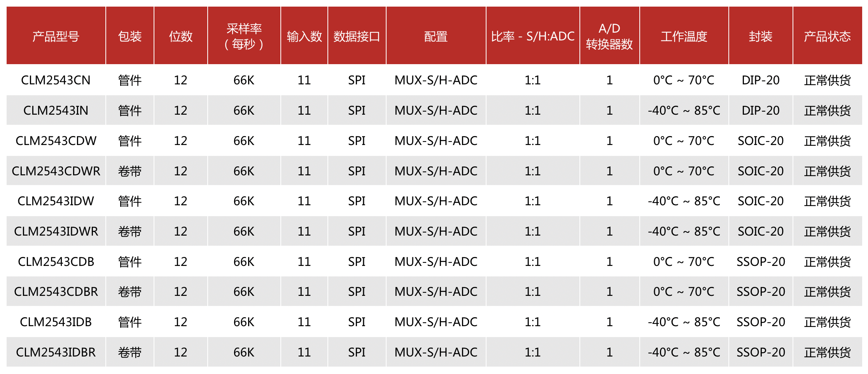Click 正常供货 status in CLM2543IDBR row
This screenshot has height=374, width=868.
tap(827, 352)
